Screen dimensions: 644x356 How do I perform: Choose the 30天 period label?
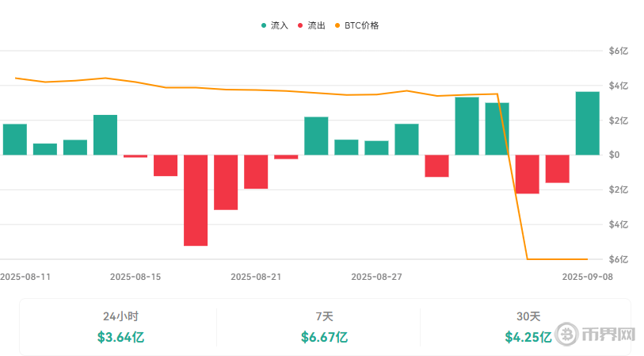point(528,316)
